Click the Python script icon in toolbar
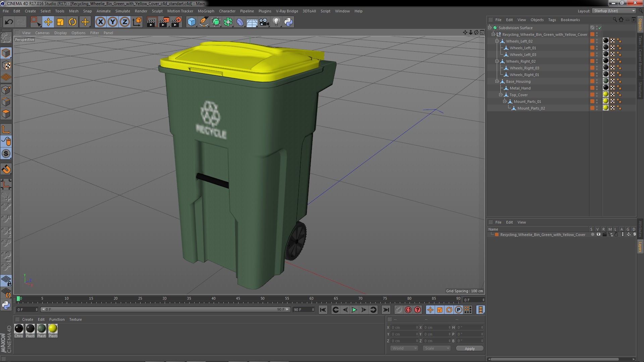 click(288, 22)
